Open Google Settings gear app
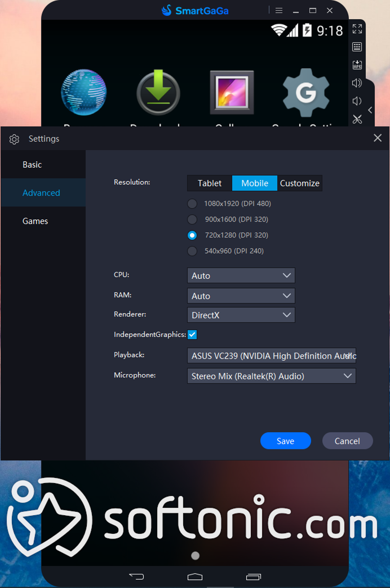 click(306, 92)
